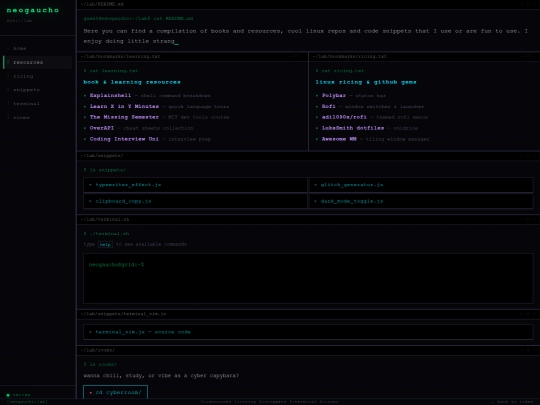540x405 pixels.
Task: Open glitch_generator.js snippet
Action: (421, 185)
